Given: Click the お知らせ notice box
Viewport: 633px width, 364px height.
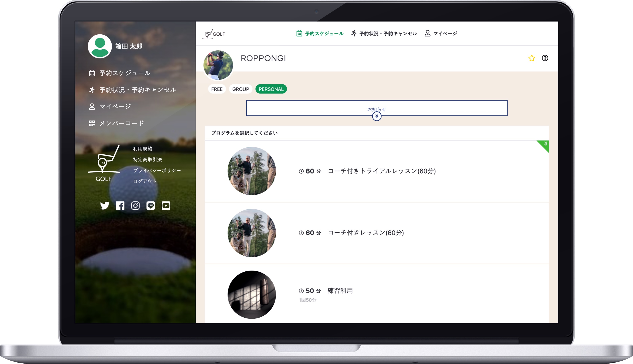Looking at the screenshot, I should [377, 108].
